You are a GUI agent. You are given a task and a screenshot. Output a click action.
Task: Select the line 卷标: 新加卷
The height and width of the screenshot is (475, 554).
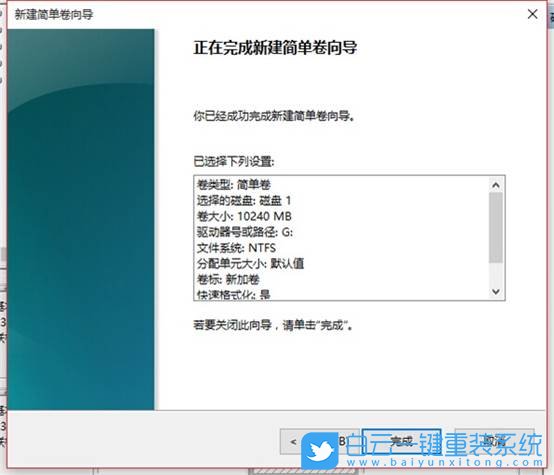tap(228, 279)
